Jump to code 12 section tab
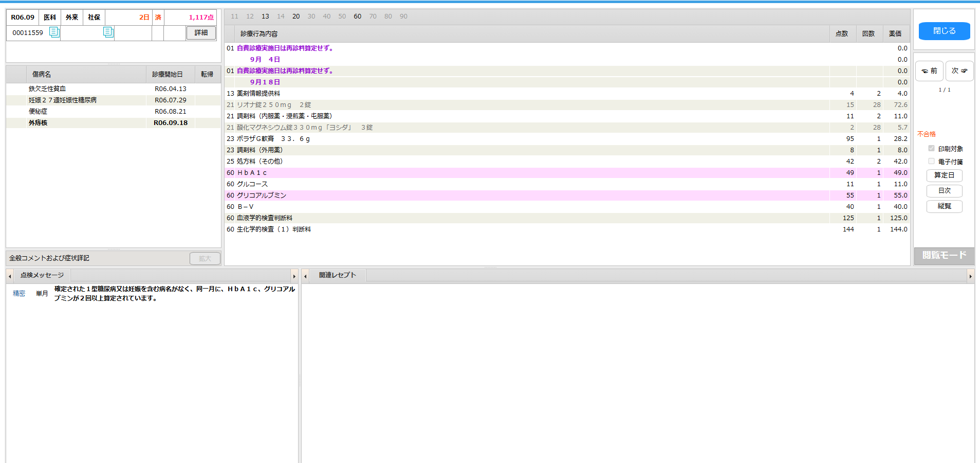980x463 pixels. tap(250, 16)
